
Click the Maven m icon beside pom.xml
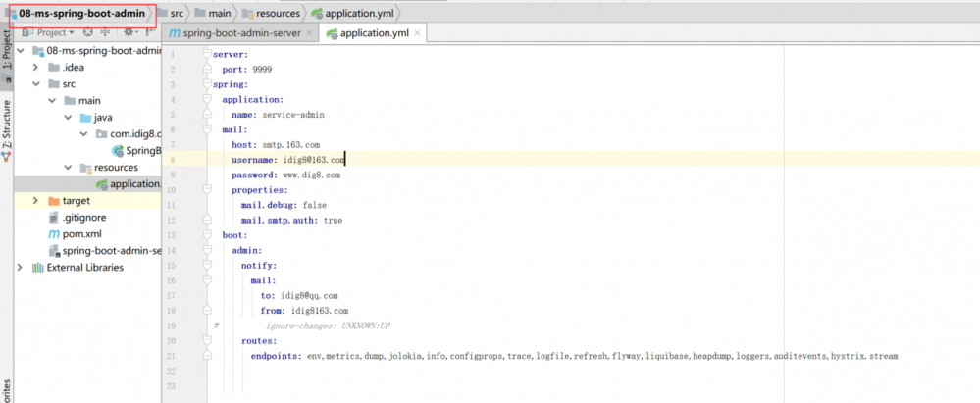(54, 234)
